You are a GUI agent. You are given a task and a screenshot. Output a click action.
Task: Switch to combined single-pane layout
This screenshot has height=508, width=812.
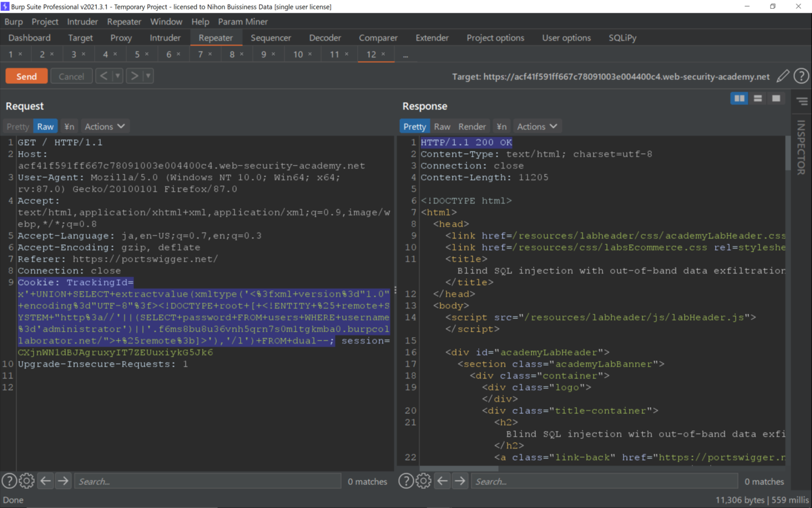coord(776,99)
